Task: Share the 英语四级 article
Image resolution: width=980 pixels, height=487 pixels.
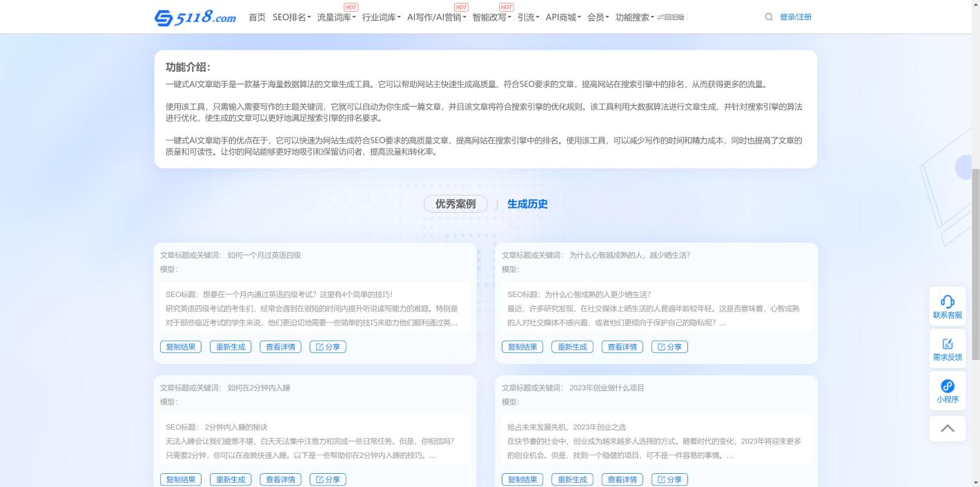Action: [x=328, y=347]
